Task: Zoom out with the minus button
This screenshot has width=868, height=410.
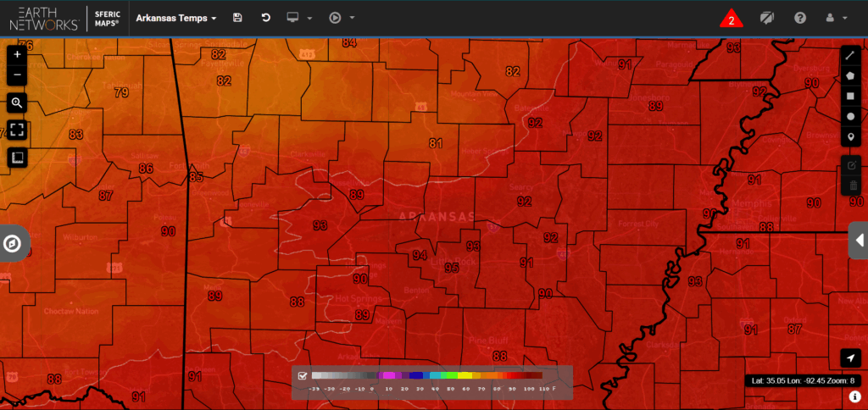Action: [x=17, y=76]
